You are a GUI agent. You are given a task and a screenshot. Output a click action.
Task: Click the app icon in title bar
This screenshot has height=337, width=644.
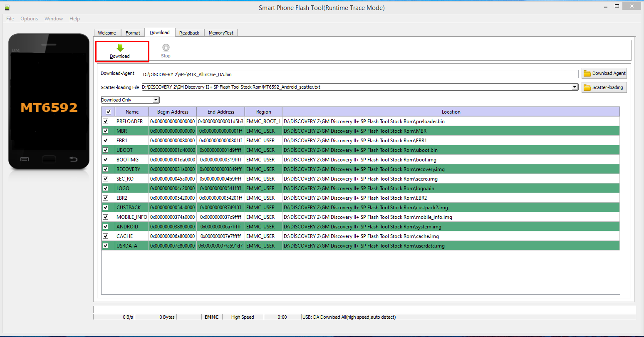7,7
